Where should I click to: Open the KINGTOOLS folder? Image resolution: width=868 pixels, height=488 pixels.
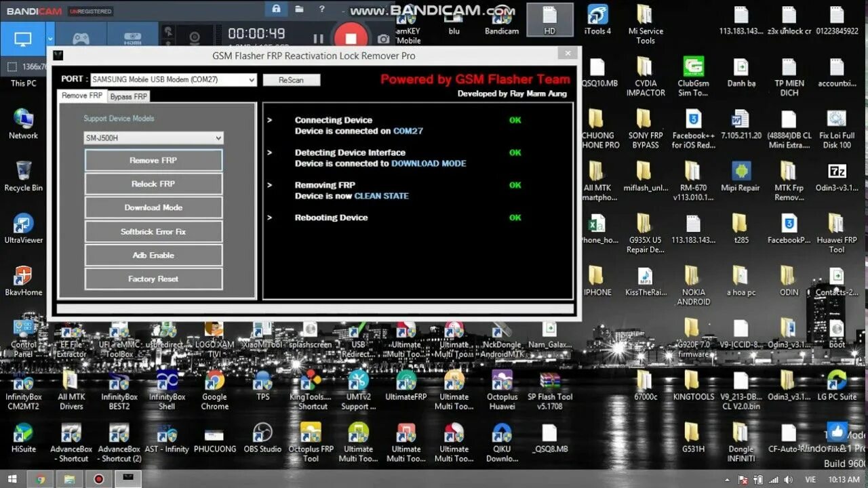click(x=693, y=386)
